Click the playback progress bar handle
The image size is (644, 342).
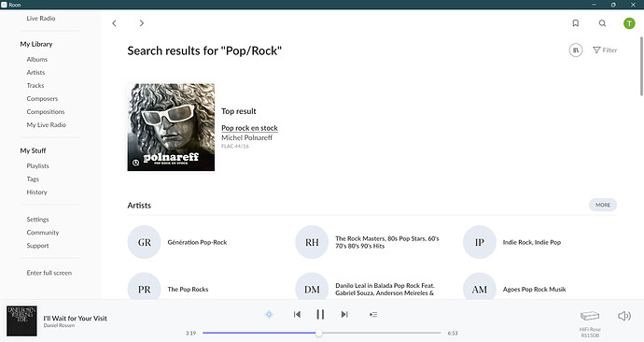318,333
